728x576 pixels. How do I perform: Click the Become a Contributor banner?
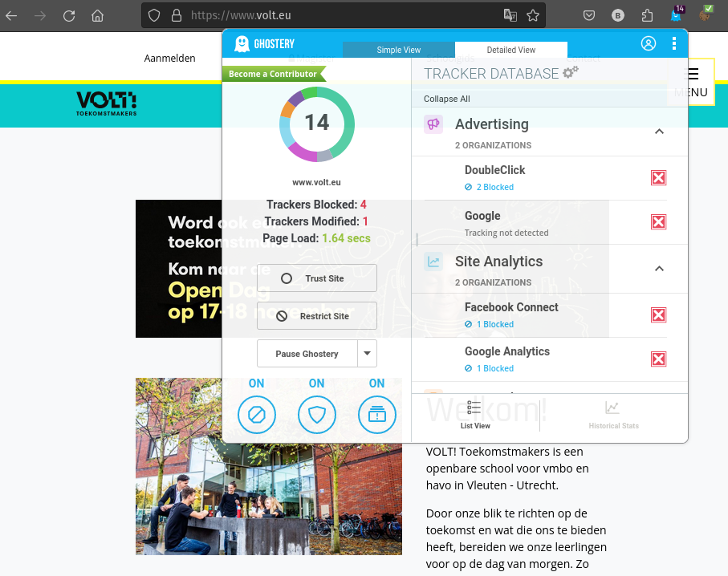274,74
